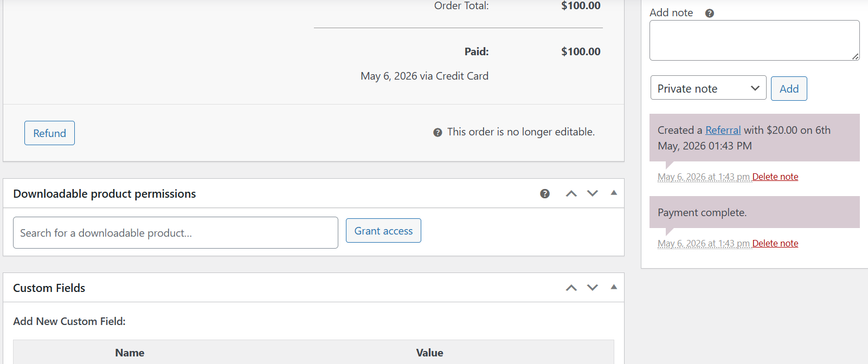
Task: Click the Payment complete note timestamp
Action: pos(704,243)
